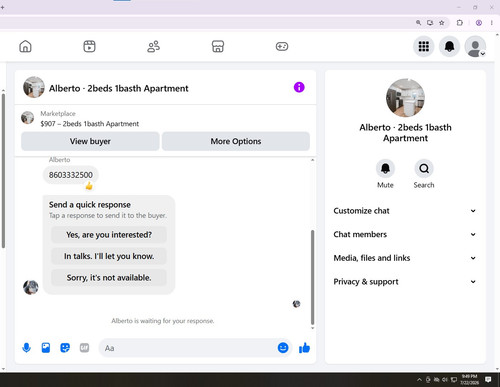500x387 pixels.
Task: Open the Marketplace storefront icon
Action: (218, 46)
